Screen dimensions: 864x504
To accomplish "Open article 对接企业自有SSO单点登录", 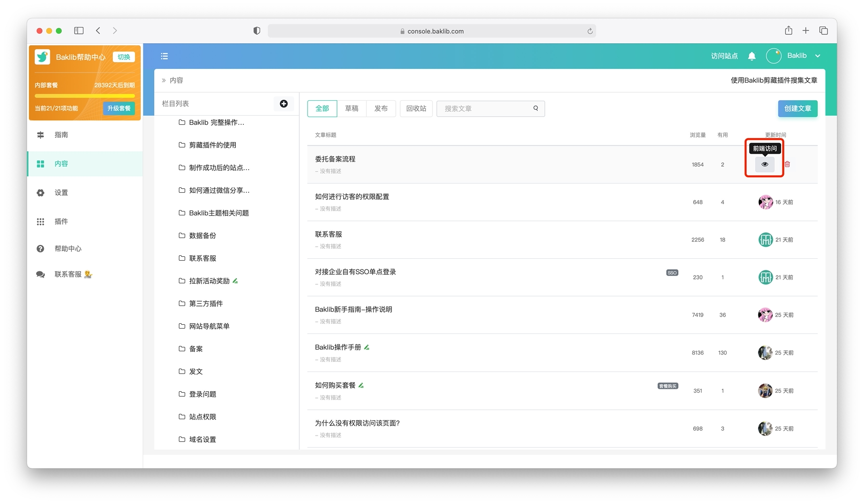I will pyautogui.click(x=355, y=272).
